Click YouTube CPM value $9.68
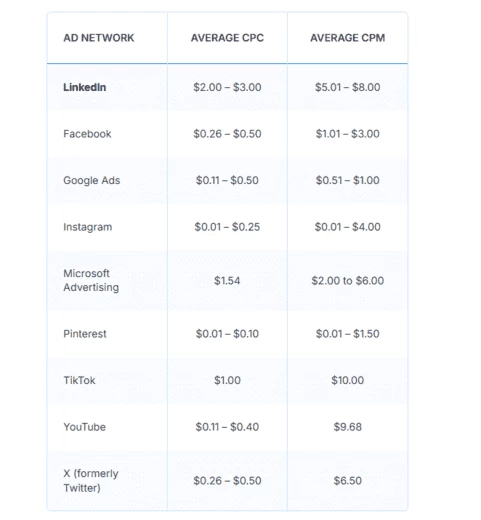 348,427
